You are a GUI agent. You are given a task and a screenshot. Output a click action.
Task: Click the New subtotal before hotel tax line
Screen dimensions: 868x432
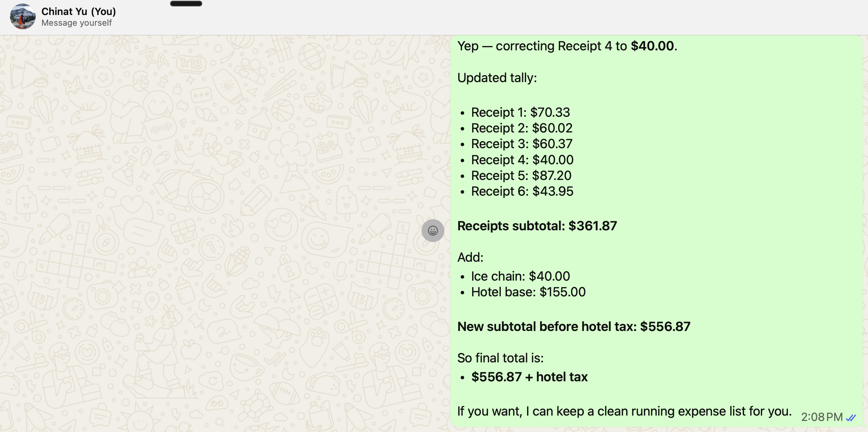[573, 326]
